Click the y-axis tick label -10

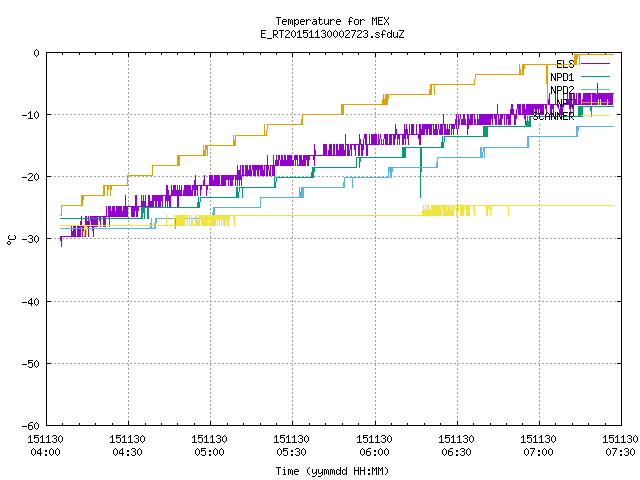(x=31, y=115)
